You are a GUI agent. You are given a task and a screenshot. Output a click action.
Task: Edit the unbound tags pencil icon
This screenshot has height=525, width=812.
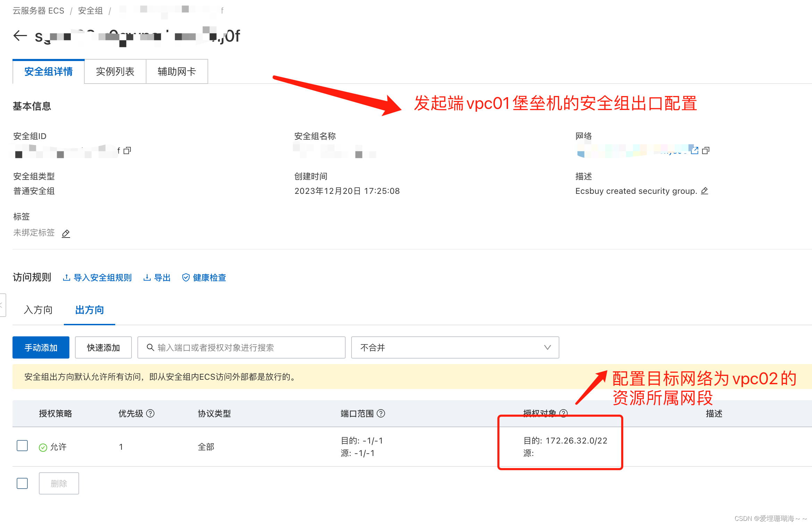tap(66, 233)
